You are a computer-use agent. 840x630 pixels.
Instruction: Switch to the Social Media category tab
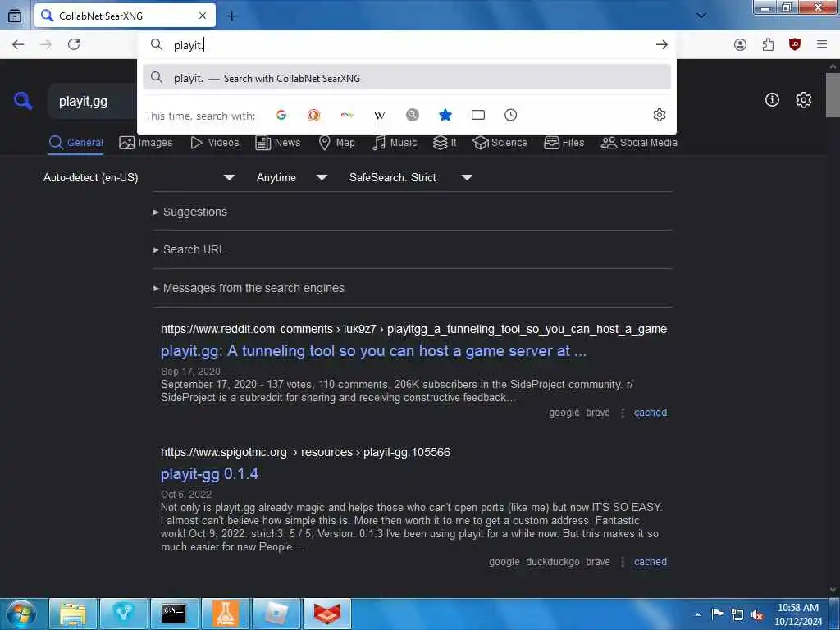(x=639, y=143)
